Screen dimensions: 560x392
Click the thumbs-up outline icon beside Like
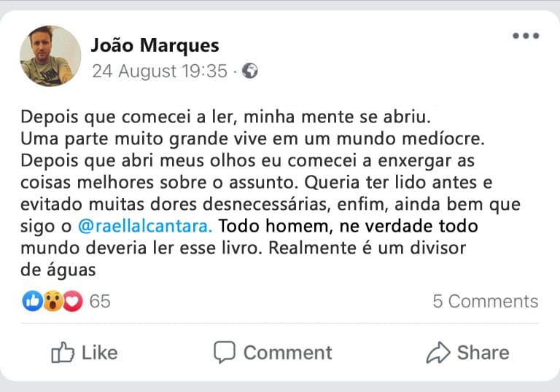tap(63, 353)
